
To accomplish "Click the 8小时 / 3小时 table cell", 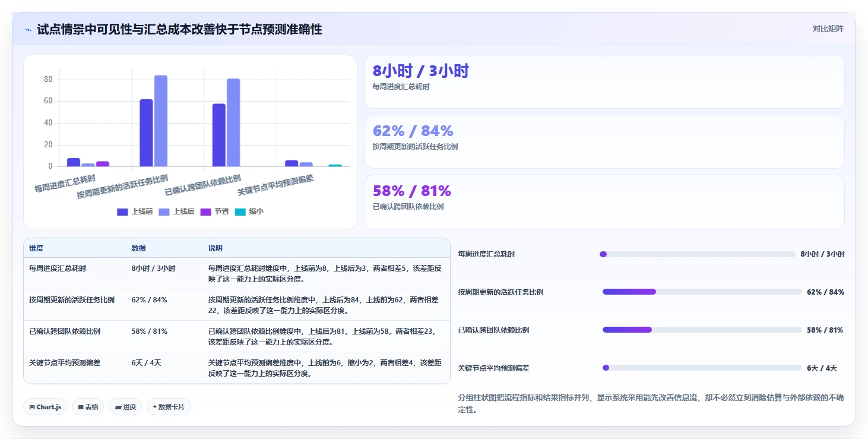I will point(154,269).
